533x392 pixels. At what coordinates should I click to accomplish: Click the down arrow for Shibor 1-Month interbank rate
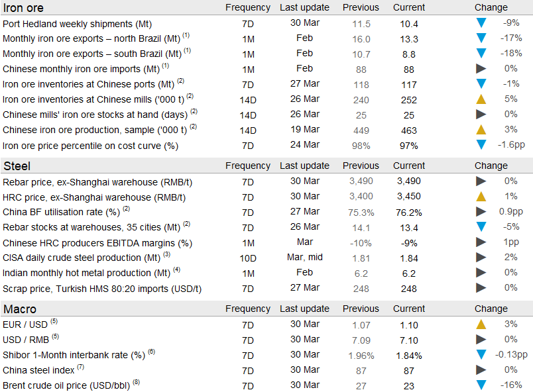[x=481, y=355]
